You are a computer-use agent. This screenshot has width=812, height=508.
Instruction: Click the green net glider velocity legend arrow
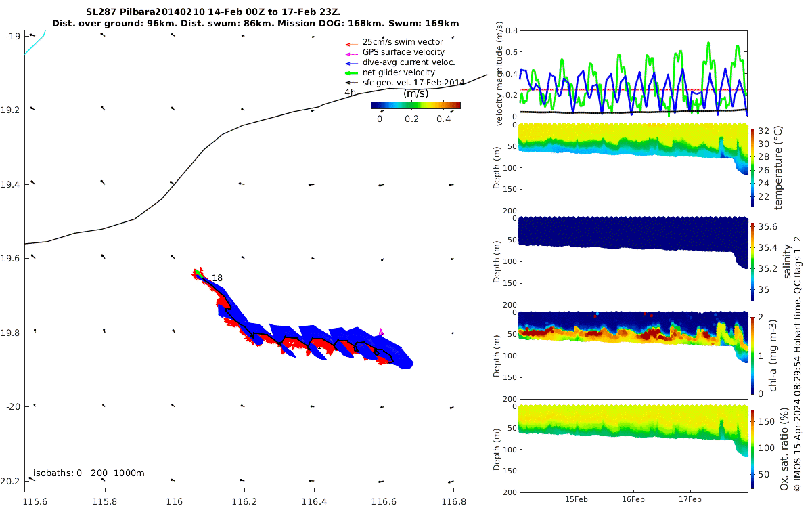[x=351, y=73]
